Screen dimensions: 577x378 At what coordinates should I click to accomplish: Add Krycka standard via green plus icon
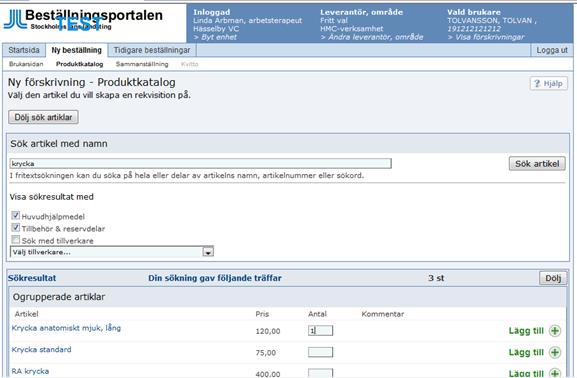click(x=555, y=352)
